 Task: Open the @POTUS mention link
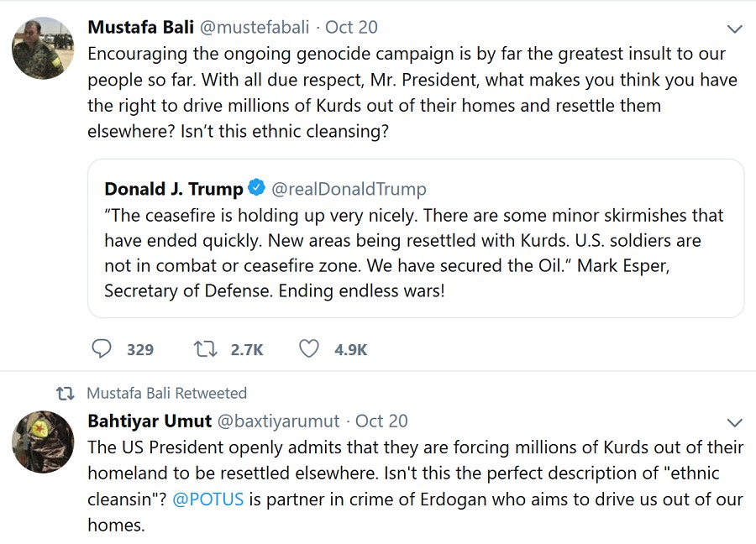[207, 499]
